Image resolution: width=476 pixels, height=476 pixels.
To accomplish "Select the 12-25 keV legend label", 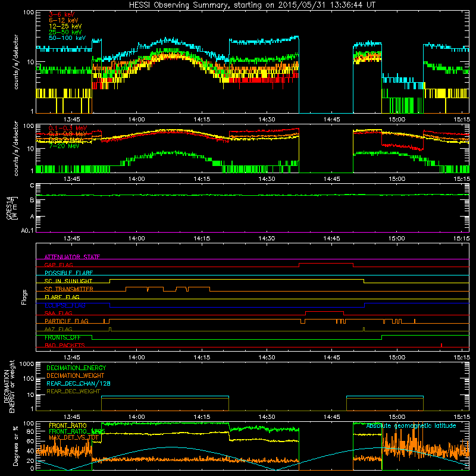I will [x=65, y=26].
